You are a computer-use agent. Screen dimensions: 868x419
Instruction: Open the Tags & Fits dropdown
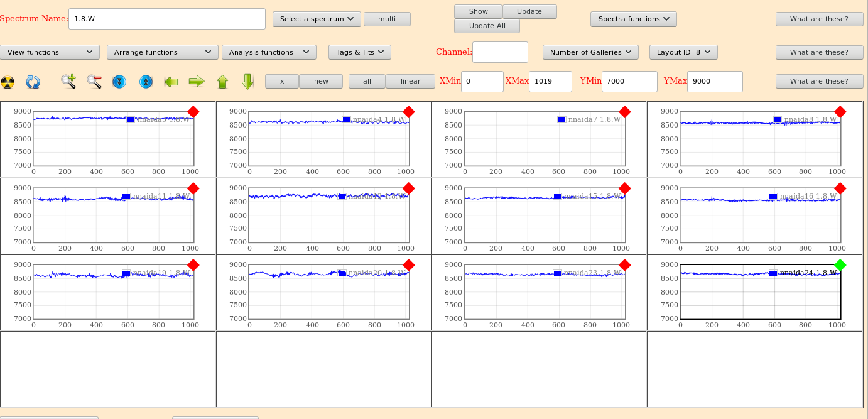click(x=360, y=52)
